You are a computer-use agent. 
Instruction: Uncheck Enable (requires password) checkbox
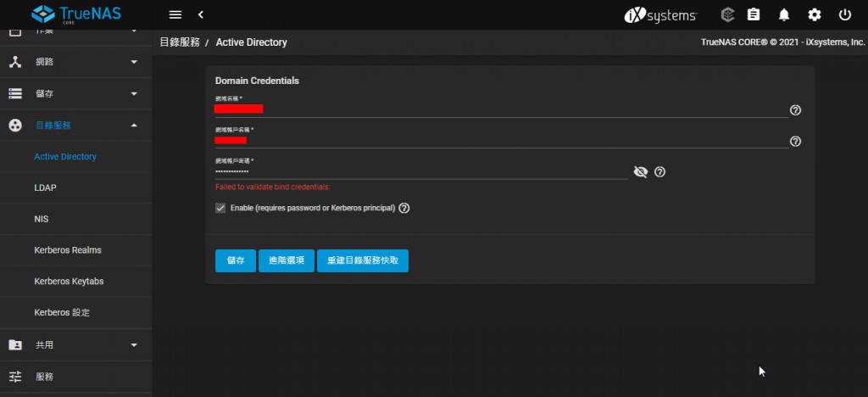(220, 208)
